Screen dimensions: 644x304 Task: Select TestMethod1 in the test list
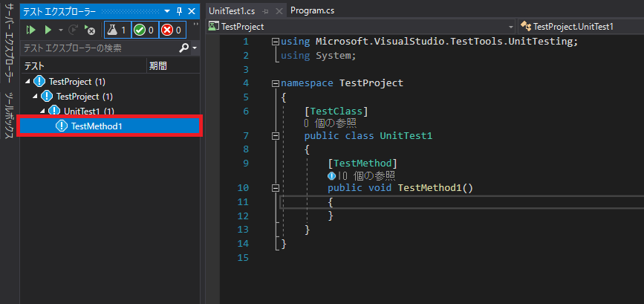(97, 126)
